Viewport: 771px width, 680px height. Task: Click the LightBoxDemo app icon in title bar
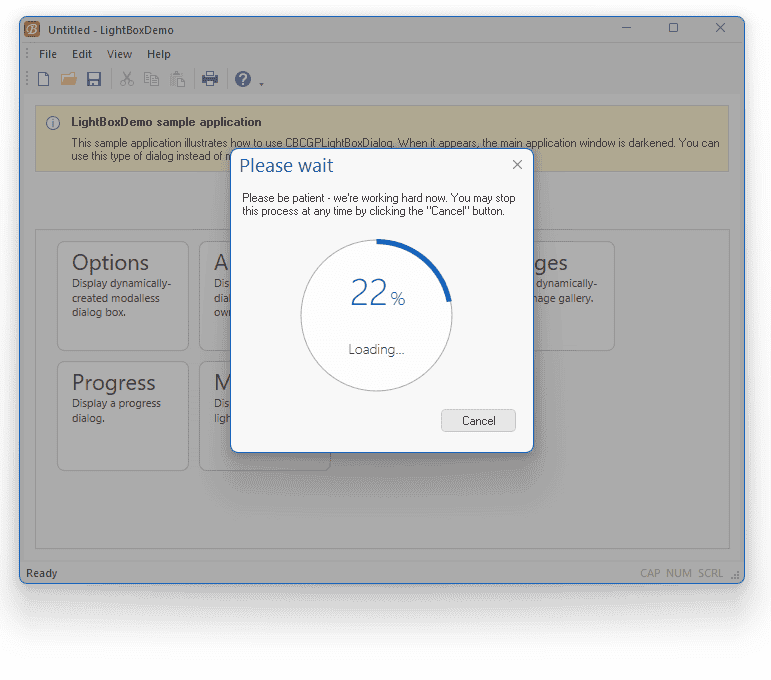[32, 29]
